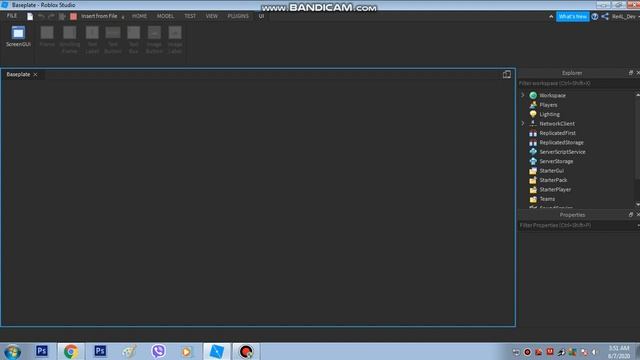Open Google Chrome from the taskbar
640x360 pixels.
[71, 351]
